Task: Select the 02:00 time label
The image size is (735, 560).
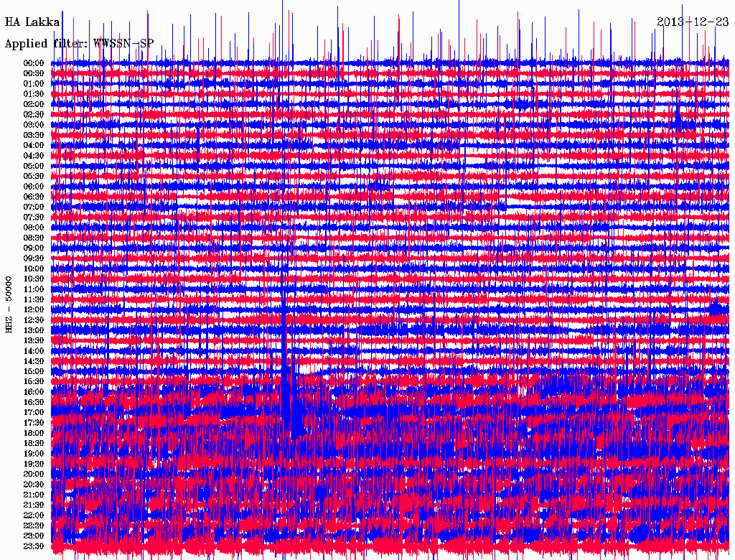Action: pos(34,104)
